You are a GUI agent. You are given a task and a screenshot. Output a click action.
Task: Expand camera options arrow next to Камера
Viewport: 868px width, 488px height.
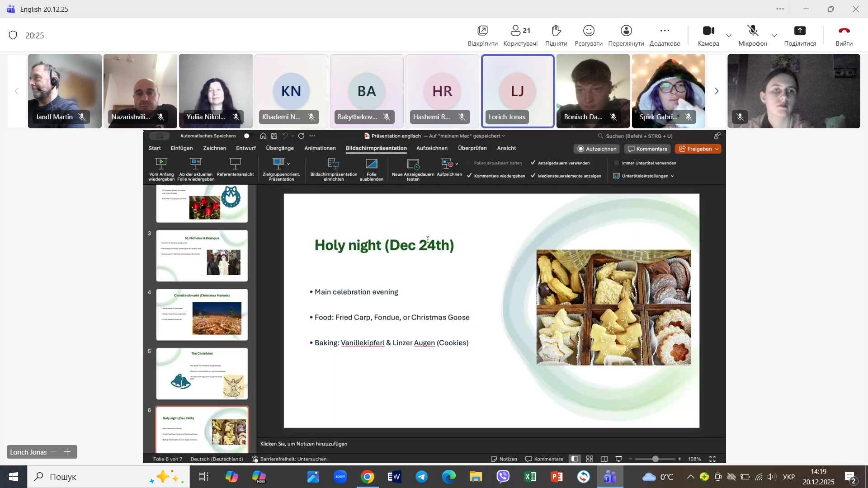(729, 35)
